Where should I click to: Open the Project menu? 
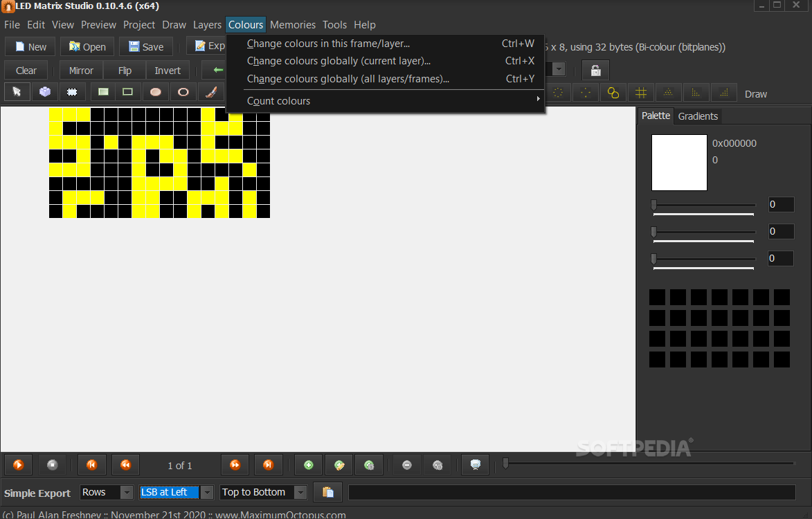coord(138,25)
